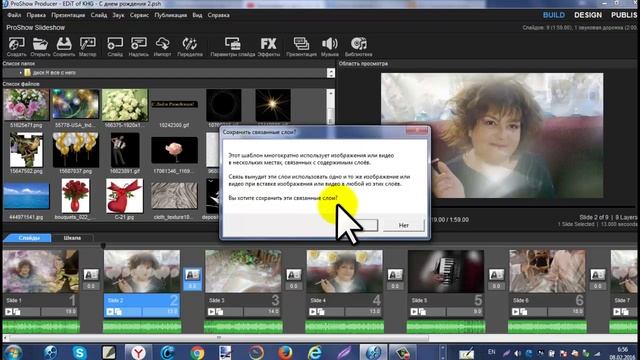Switch to the Шкала timeline tab

(72, 238)
